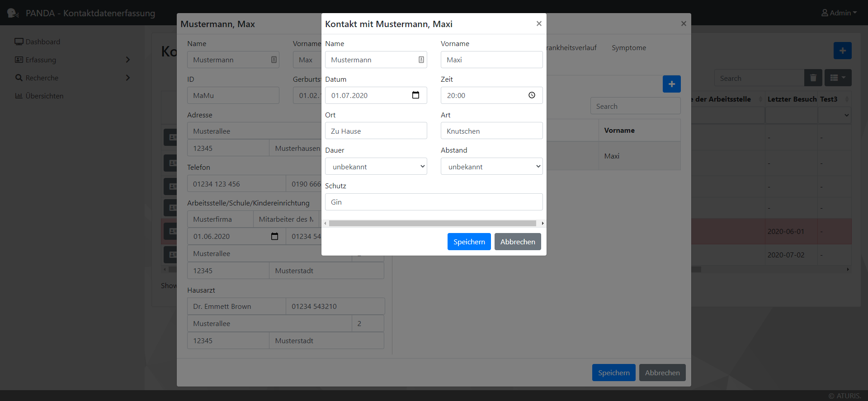Click telephone field 01234 123 456
Image resolution: width=868 pixels, height=401 pixels.
pos(236,184)
